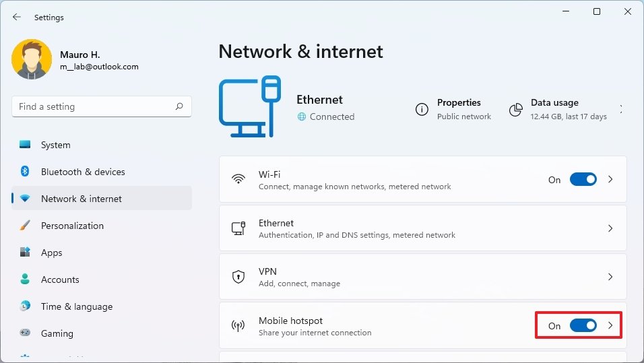Expand Wi-Fi settings chevron
The height and width of the screenshot is (363, 644).
[610, 180]
